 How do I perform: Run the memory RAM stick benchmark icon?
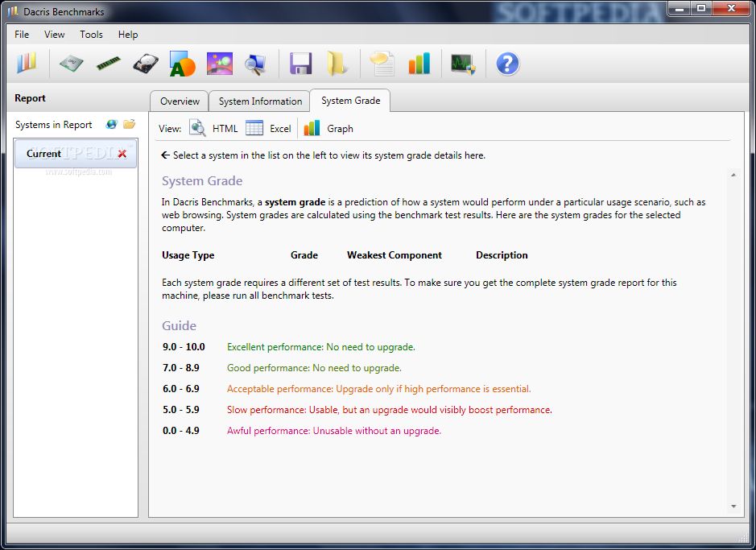[109, 63]
